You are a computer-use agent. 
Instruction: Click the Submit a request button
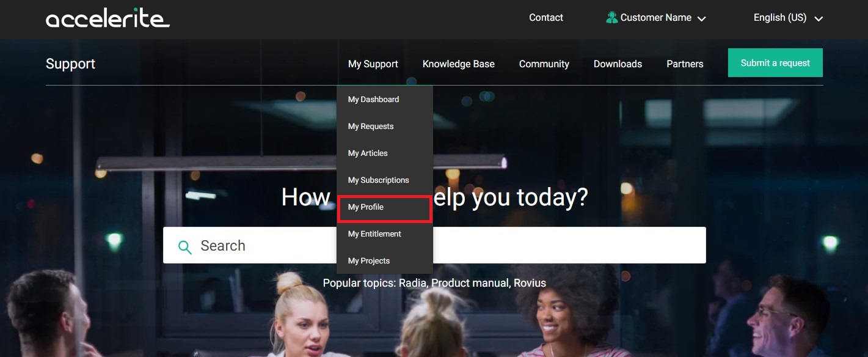[x=775, y=63]
